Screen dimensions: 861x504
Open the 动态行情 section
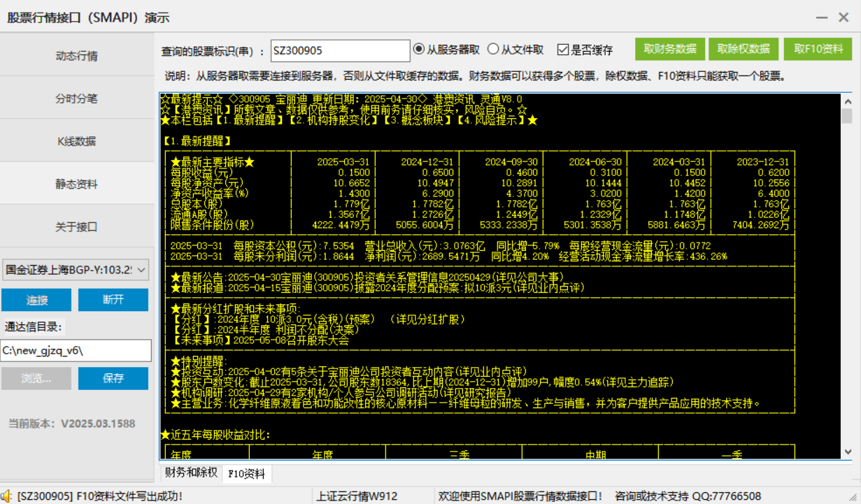77,55
